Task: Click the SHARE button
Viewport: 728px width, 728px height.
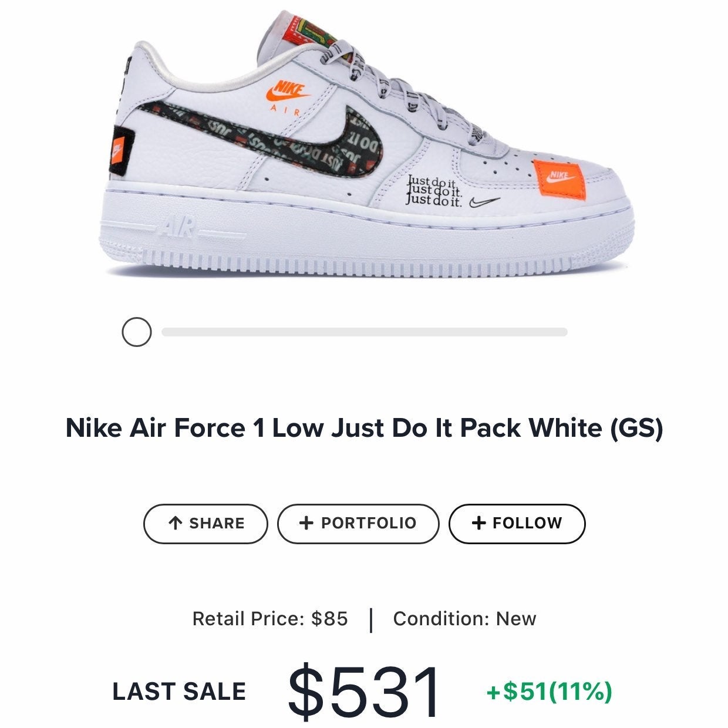Action: click(x=205, y=523)
